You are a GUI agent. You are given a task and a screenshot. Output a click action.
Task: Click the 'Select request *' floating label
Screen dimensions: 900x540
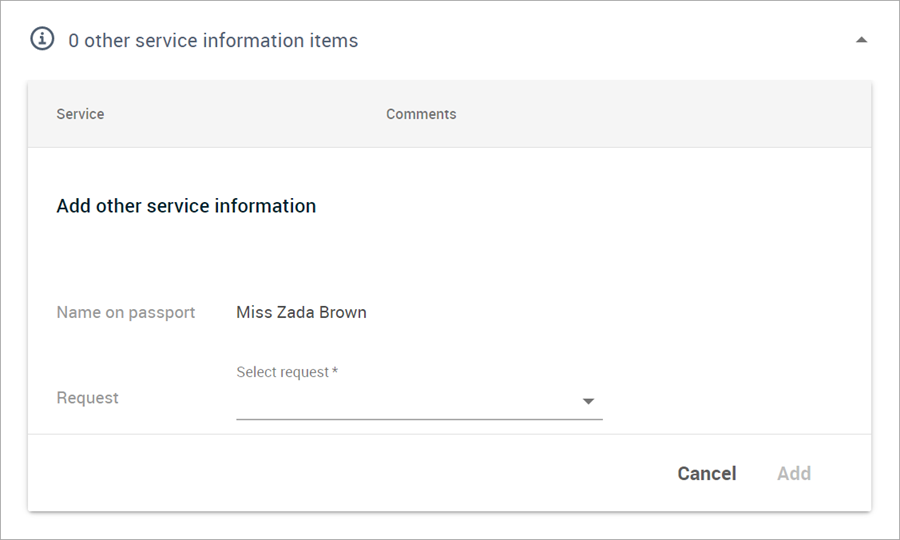coord(287,372)
